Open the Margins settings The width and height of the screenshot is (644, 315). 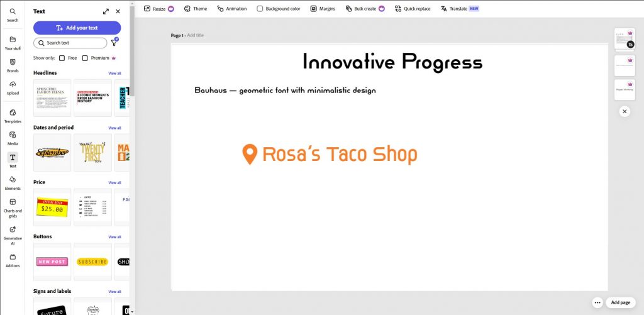323,9
